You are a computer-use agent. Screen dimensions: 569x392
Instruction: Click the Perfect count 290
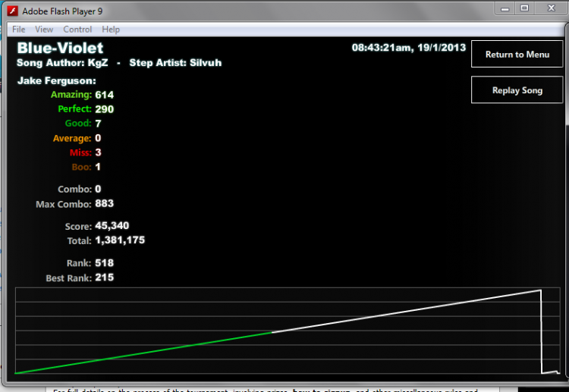104,109
